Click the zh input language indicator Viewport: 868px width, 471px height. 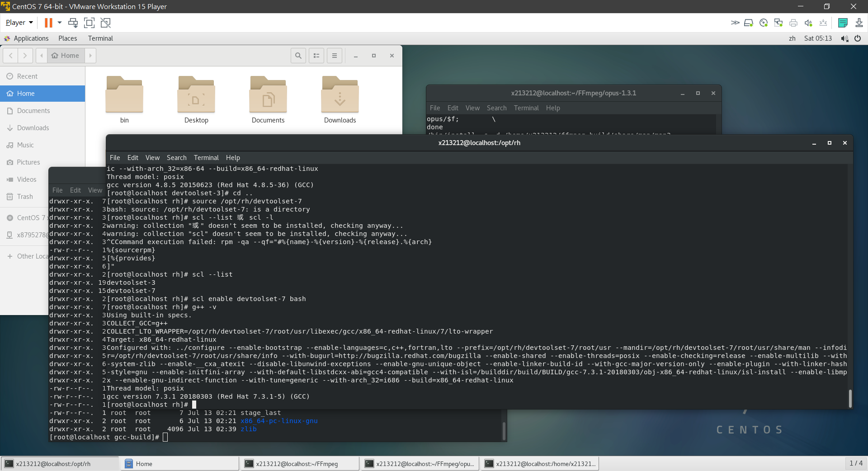tap(792, 38)
